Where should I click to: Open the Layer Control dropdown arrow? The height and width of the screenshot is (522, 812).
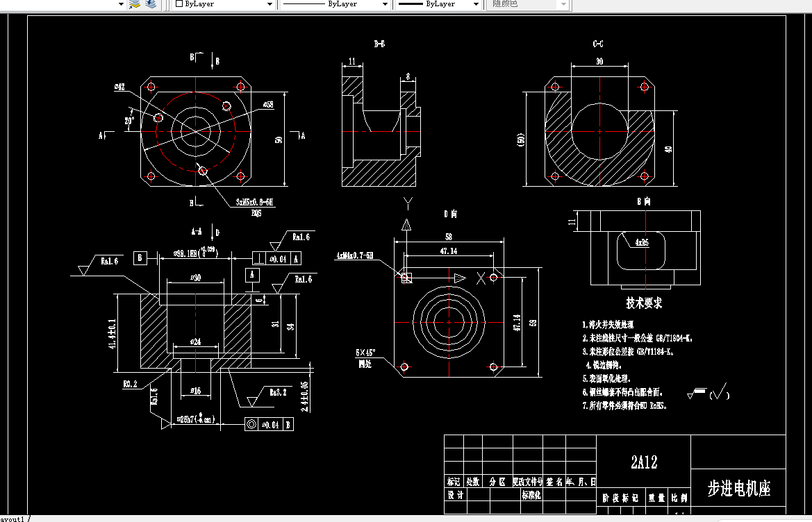coord(120,4)
